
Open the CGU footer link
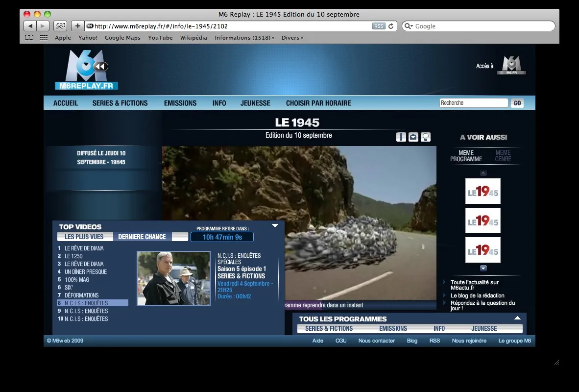pyautogui.click(x=341, y=341)
